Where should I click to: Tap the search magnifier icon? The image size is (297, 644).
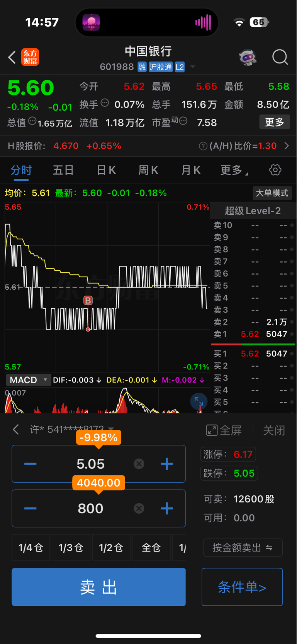pyautogui.click(x=280, y=57)
